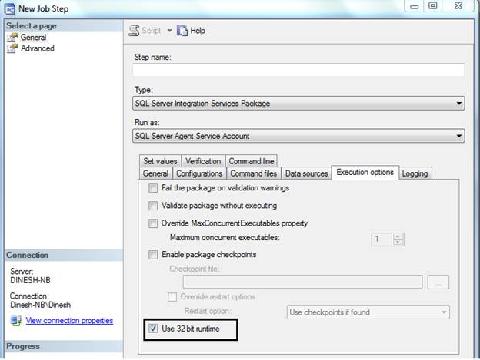Open the Type dropdown list
Viewport: 480px width, 360px height.
(298, 103)
